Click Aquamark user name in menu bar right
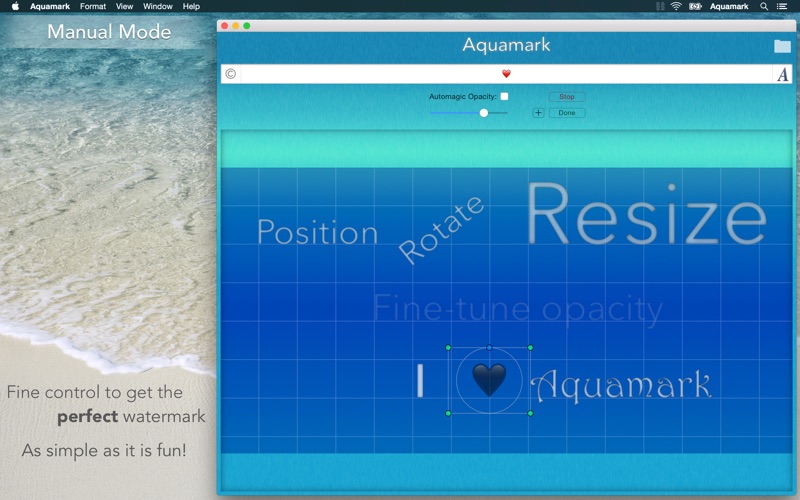Screen dimensions: 800x500 729,6
